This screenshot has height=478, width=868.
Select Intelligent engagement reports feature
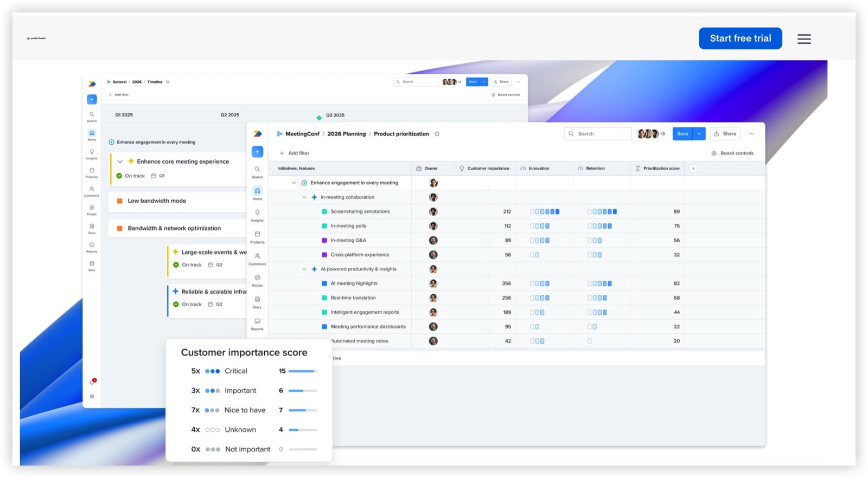click(365, 312)
